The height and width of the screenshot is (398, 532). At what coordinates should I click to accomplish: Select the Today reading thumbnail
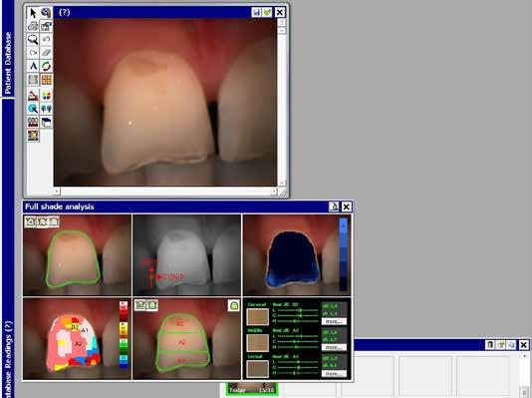pos(251,389)
